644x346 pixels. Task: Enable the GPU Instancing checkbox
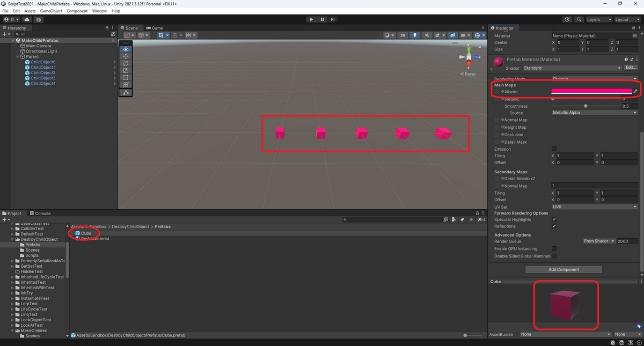click(x=554, y=248)
